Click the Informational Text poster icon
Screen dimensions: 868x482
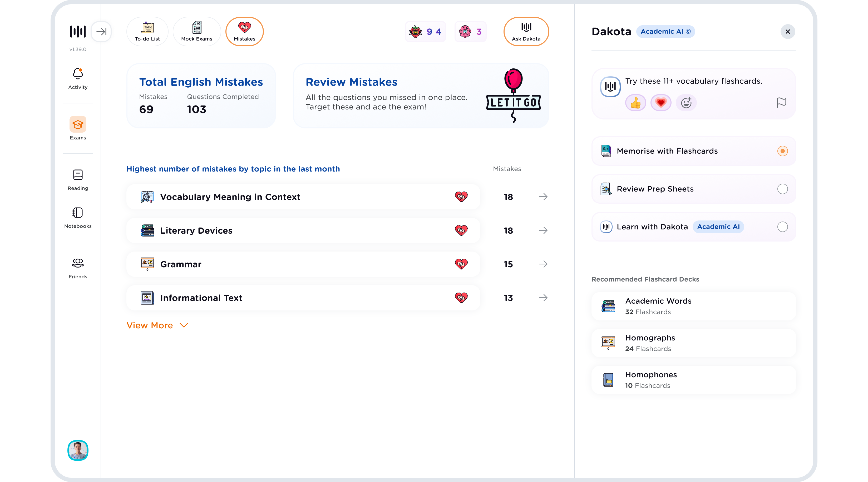(x=147, y=298)
